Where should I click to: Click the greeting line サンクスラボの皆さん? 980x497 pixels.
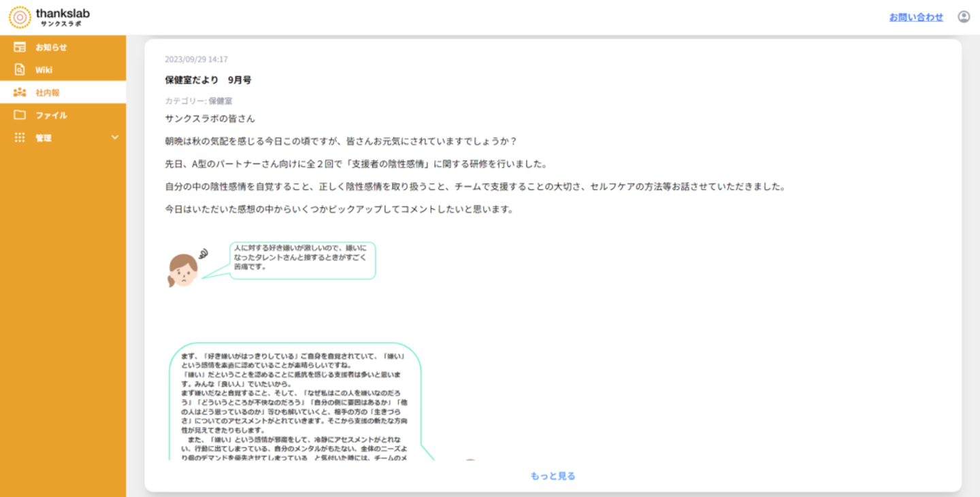point(210,118)
